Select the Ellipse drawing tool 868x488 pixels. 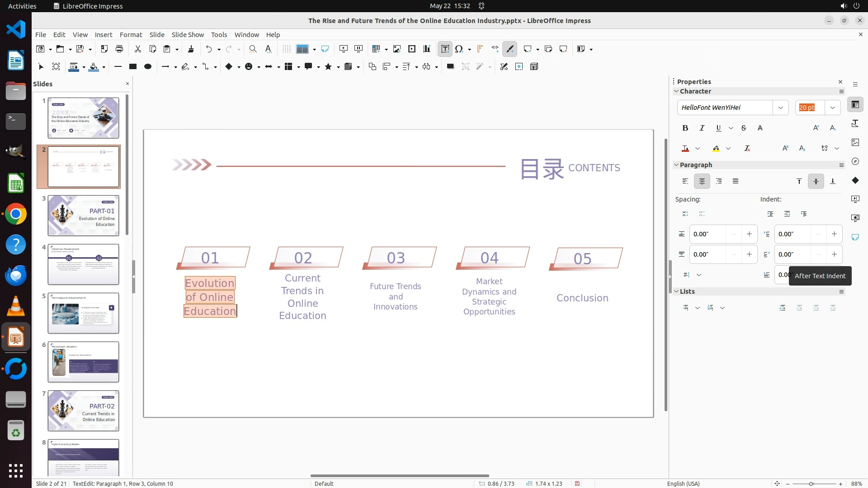click(147, 66)
